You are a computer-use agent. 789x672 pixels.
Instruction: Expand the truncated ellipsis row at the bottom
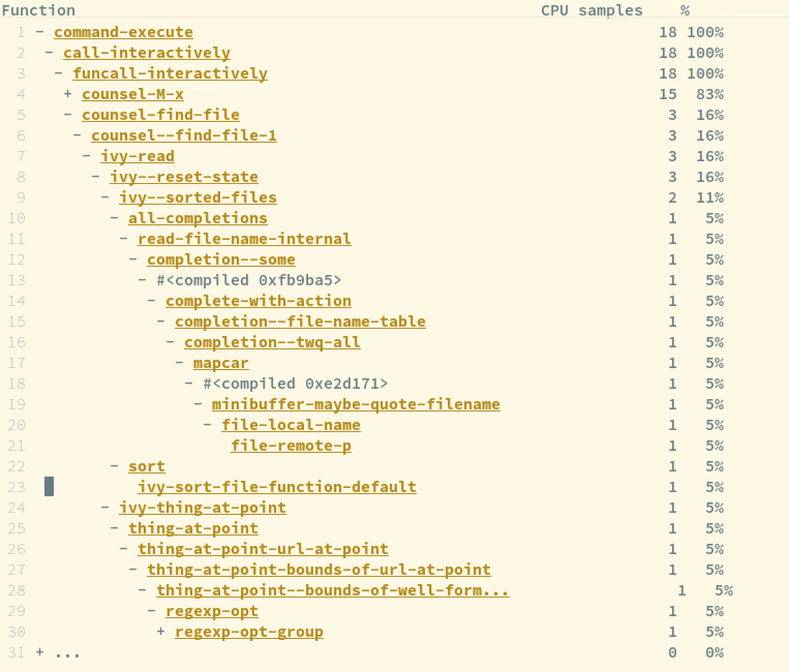click(x=40, y=652)
